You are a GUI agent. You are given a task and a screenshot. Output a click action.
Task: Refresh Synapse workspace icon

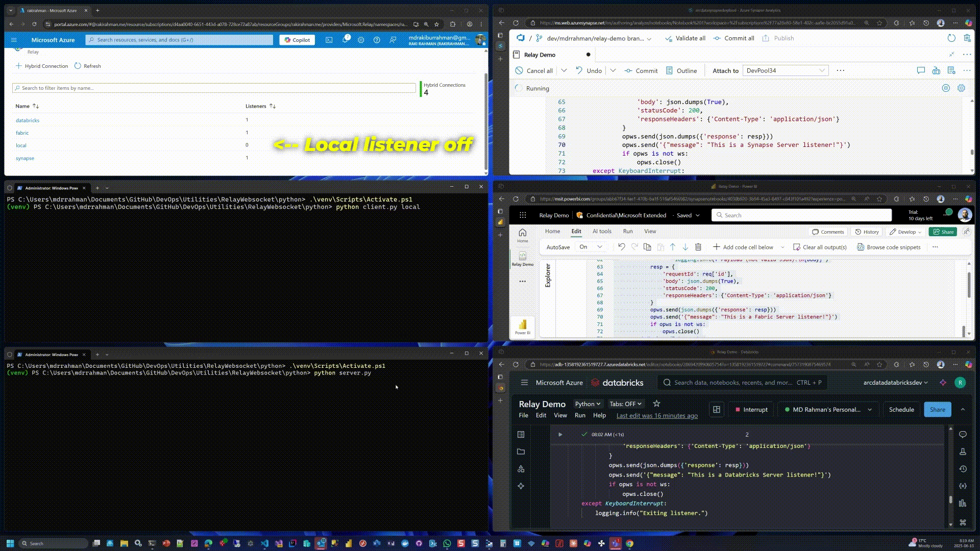[x=951, y=38]
